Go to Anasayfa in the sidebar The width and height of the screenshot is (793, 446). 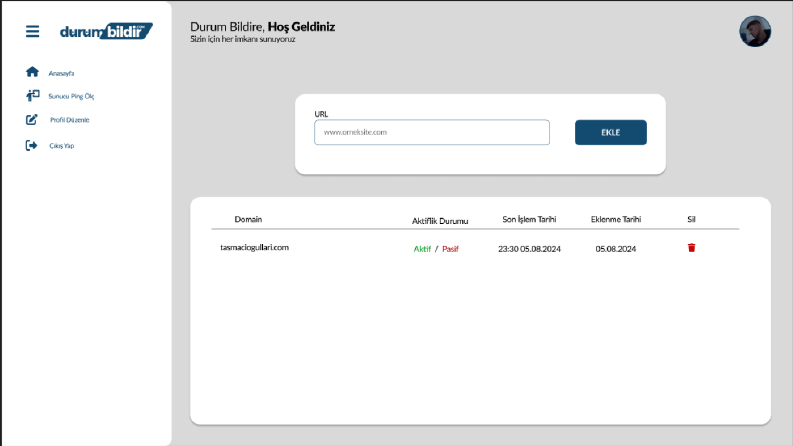[x=61, y=73]
